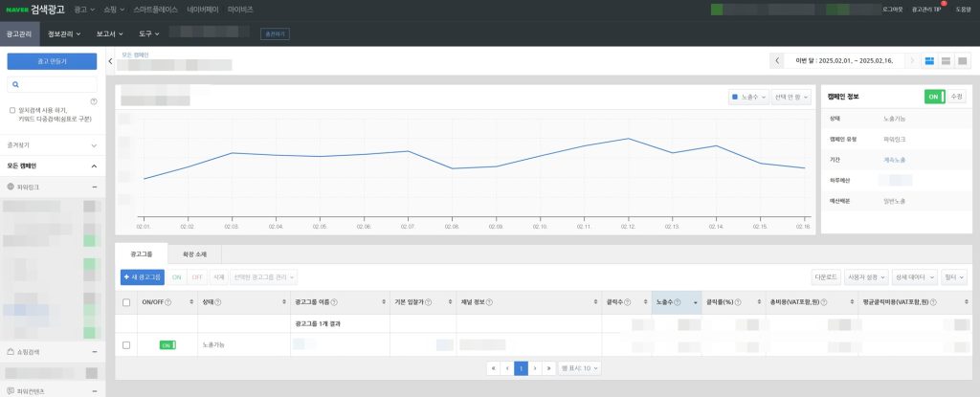Click the help icon next to 클릭수
980x397 pixels.
(627, 302)
